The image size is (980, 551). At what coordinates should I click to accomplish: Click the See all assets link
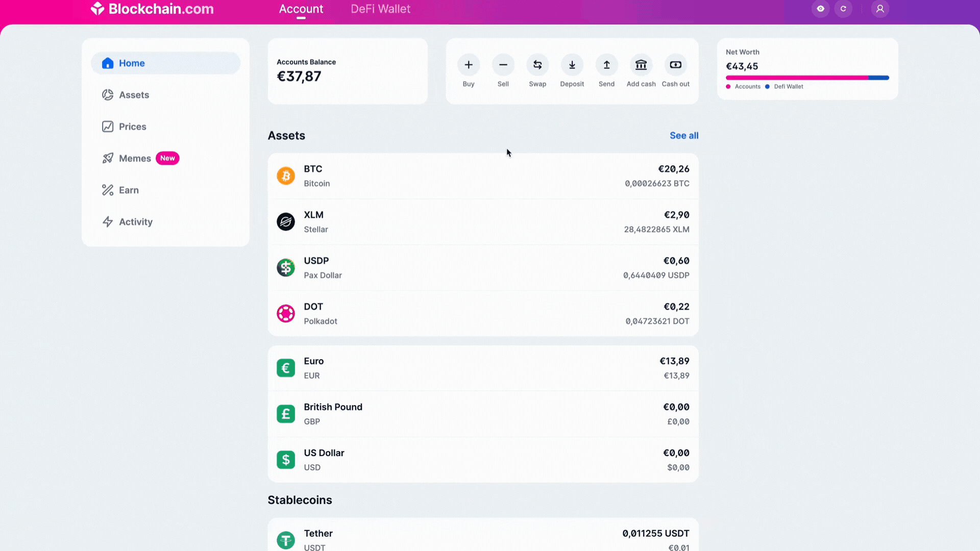pyautogui.click(x=684, y=135)
